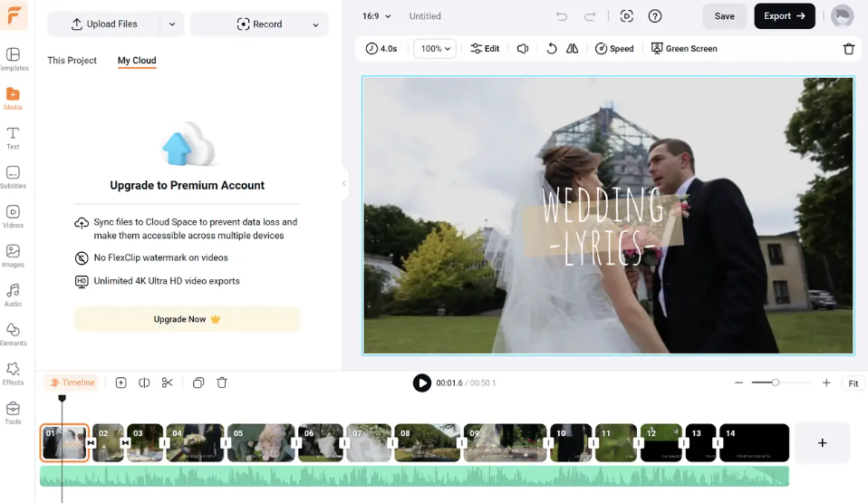868x504 pixels.
Task: Click the screen capture preview icon
Action: [627, 16]
